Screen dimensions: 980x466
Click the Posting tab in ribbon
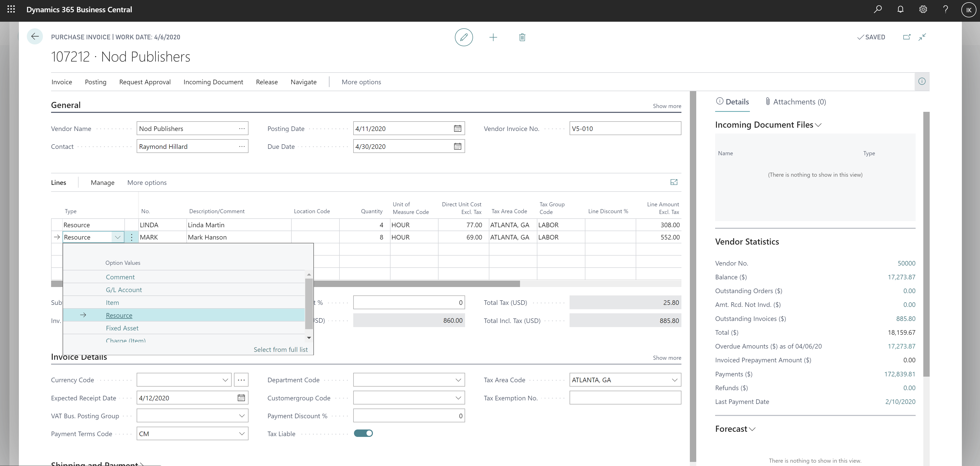click(x=95, y=82)
